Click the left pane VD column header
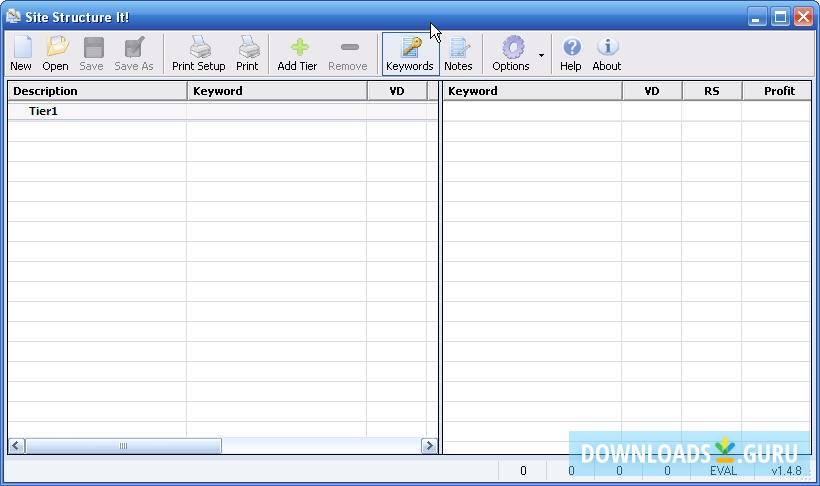820x486 pixels. point(397,91)
